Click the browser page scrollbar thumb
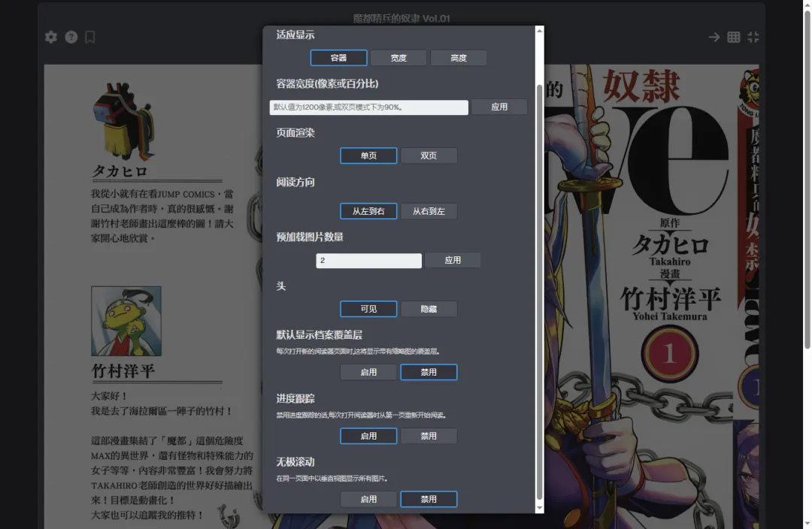 pos(807,180)
